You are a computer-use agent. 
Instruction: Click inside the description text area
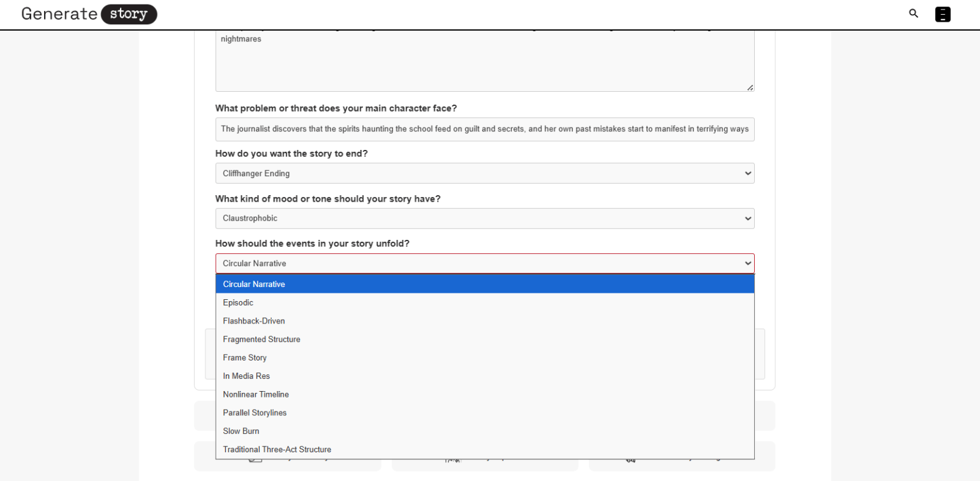pos(484,64)
